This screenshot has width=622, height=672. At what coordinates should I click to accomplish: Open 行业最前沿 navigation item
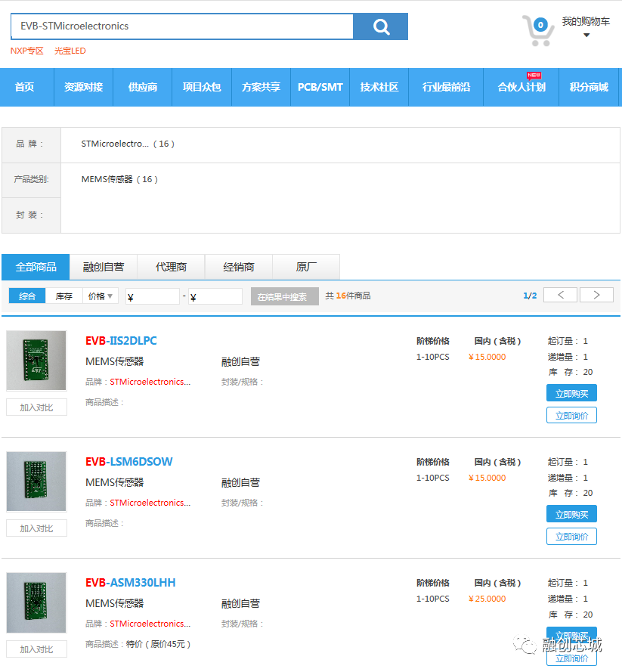pos(446,87)
